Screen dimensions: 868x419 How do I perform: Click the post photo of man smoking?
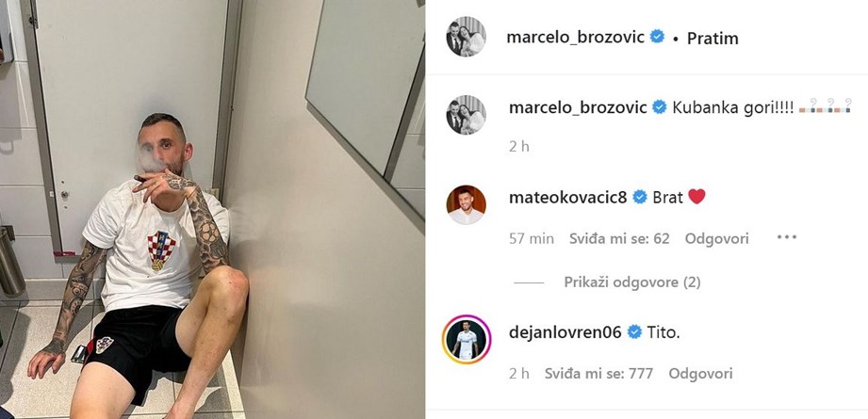click(x=213, y=209)
